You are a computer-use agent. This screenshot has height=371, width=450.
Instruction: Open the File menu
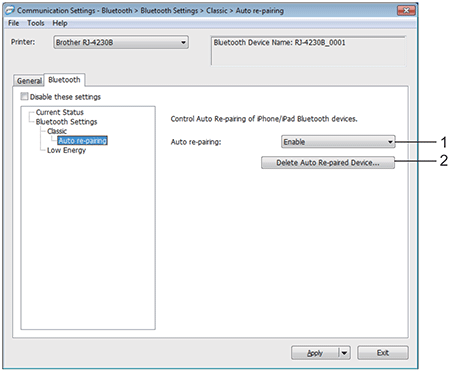14,23
